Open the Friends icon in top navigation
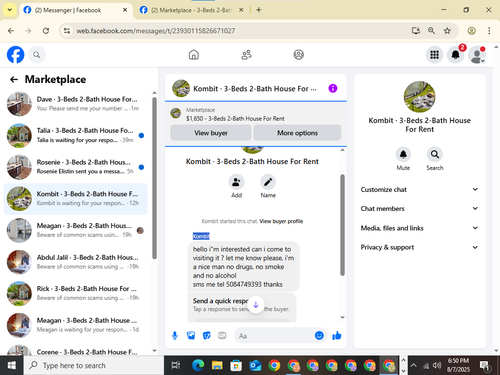This screenshot has height=375, width=500. 246,55
